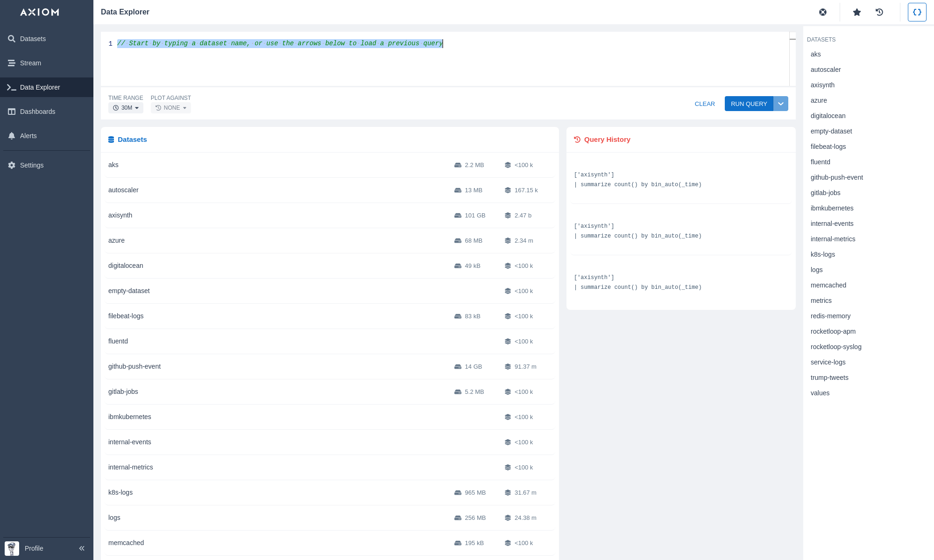Toggle the curly braces datasets panel button
The height and width of the screenshot is (560, 934).
[x=917, y=12]
